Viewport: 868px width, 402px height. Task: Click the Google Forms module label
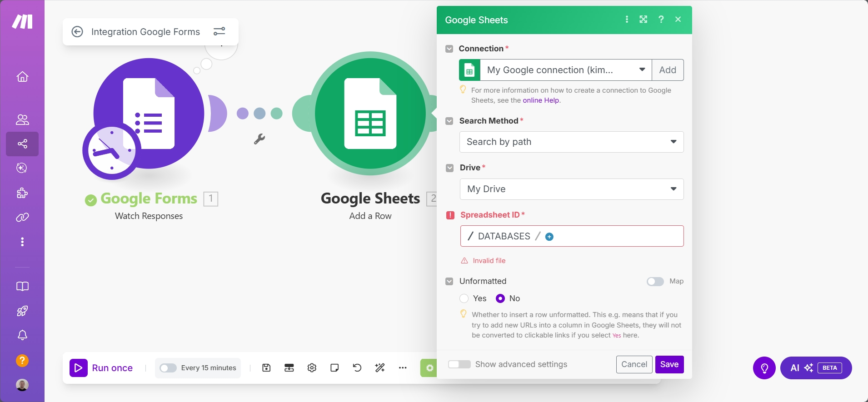point(149,199)
